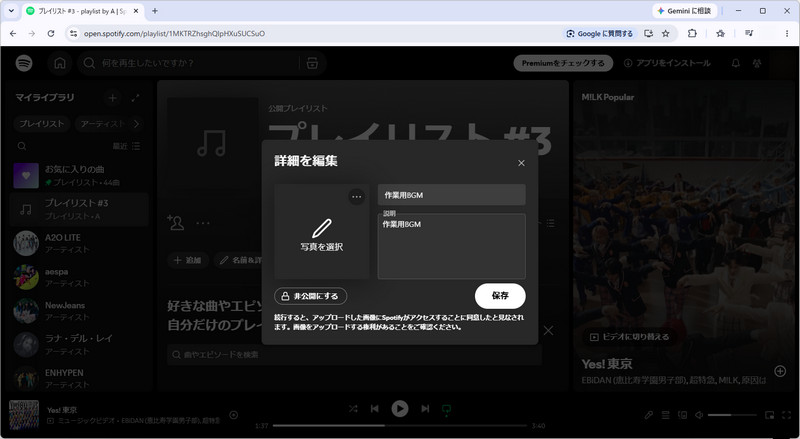This screenshot has height=439, width=800.
Task: Edit the playlist name field 作業用BGM
Action: [x=452, y=195]
